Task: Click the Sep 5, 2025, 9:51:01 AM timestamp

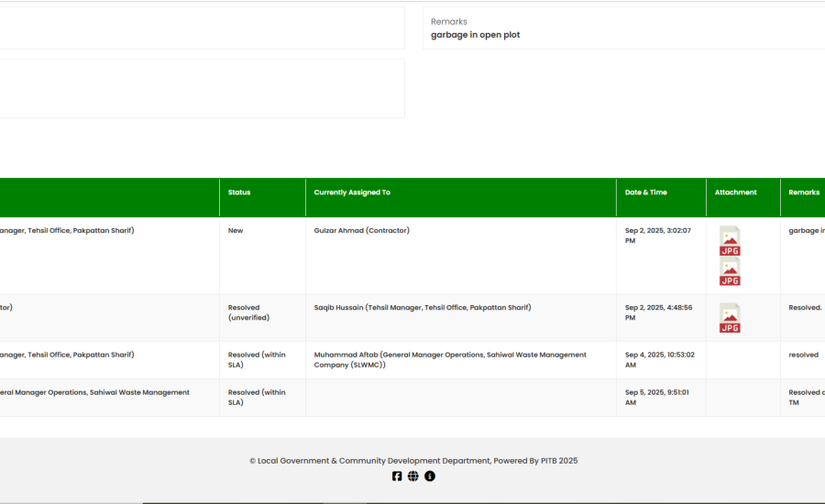Action: coord(657,397)
